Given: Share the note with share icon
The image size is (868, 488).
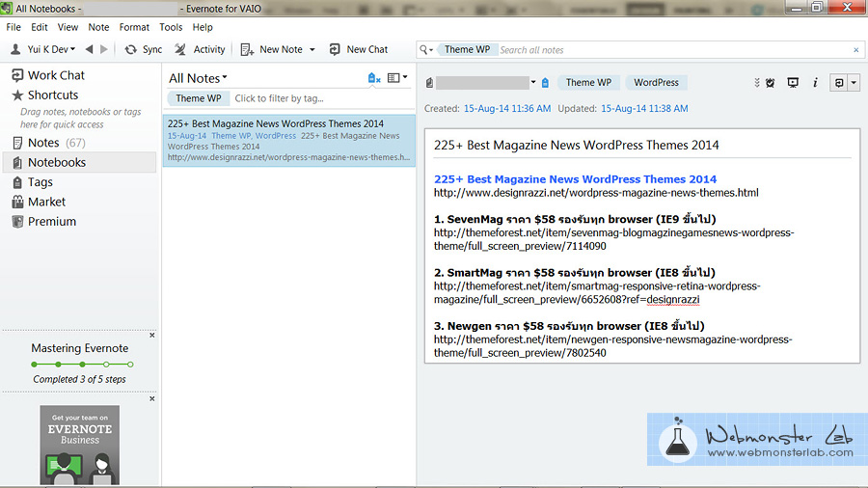Looking at the screenshot, I should click(839, 83).
